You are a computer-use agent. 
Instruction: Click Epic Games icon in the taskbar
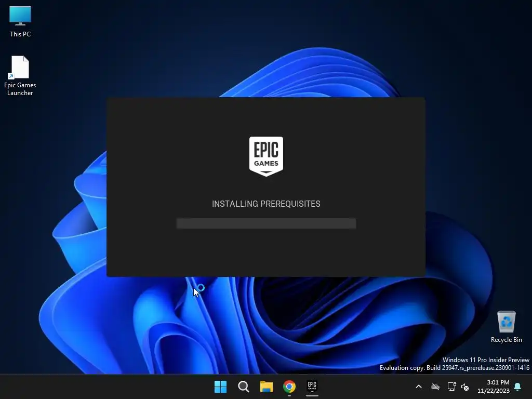point(312,387)
